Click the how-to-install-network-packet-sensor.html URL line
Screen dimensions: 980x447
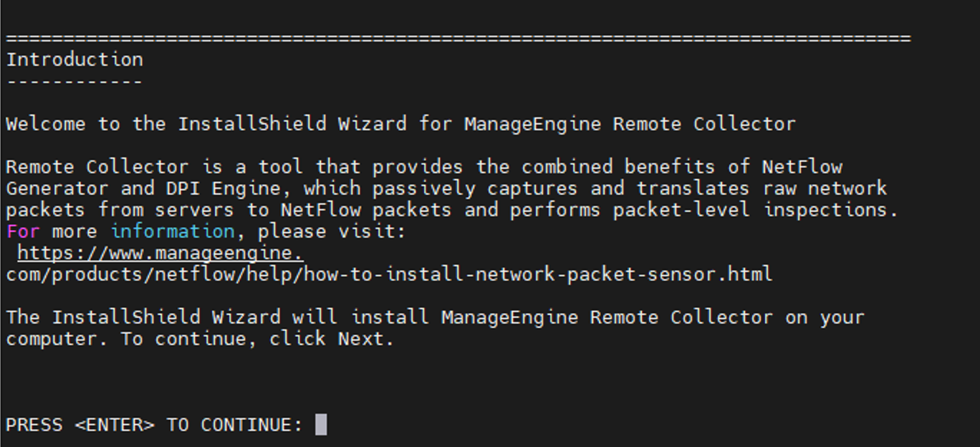tap(389, 274)
